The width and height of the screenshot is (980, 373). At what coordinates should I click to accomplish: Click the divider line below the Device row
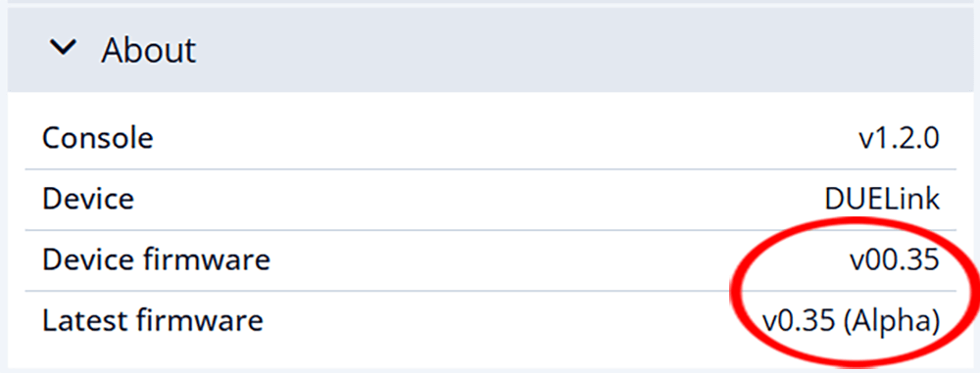tap(491, 229)
